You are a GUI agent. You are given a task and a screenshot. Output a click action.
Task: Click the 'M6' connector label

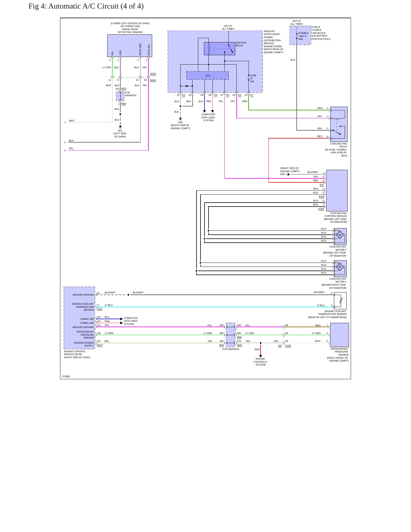(x=280, y=346)
